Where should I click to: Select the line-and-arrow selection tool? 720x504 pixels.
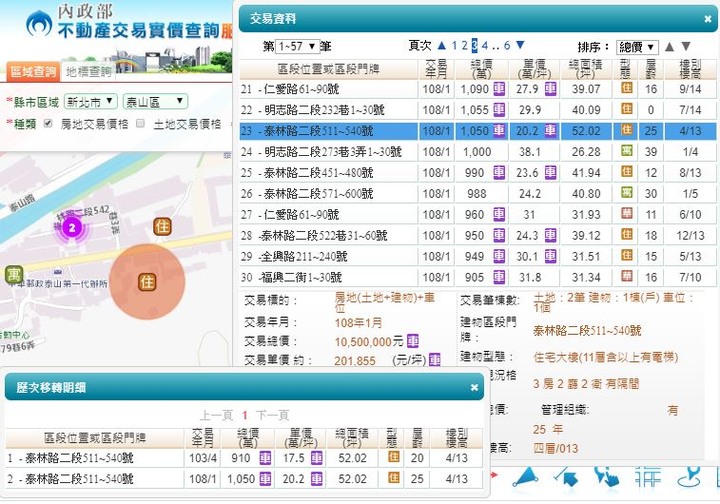pos(566,477)
